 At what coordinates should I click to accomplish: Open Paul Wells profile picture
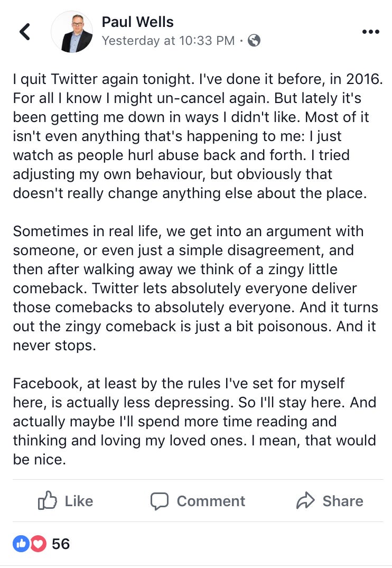pos(72,32)
